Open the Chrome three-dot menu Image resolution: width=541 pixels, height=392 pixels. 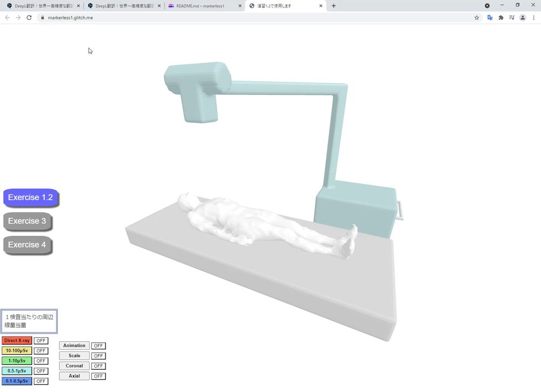534,18
